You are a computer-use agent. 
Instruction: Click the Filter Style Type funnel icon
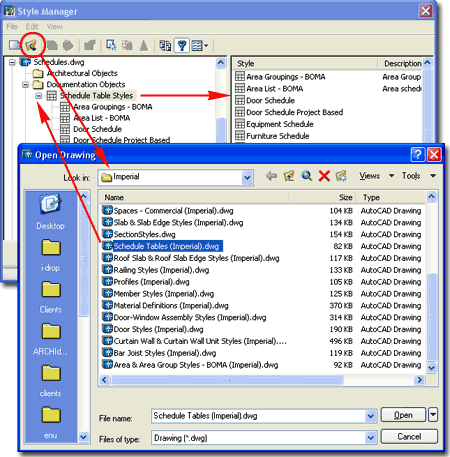(x=182, y=45)
